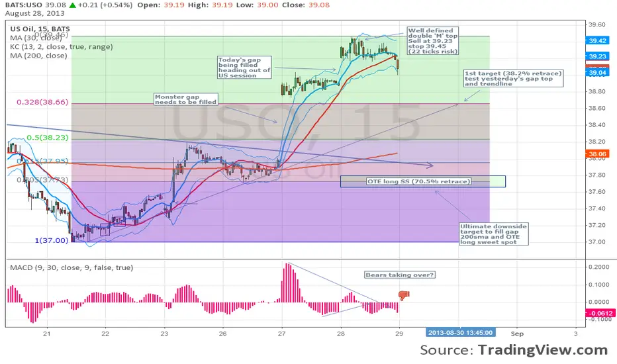This screenshot has width=617, height=364.
Task: Click the 22 date tick on time axis
Action: pyautogui.click(x=105, y=334)
